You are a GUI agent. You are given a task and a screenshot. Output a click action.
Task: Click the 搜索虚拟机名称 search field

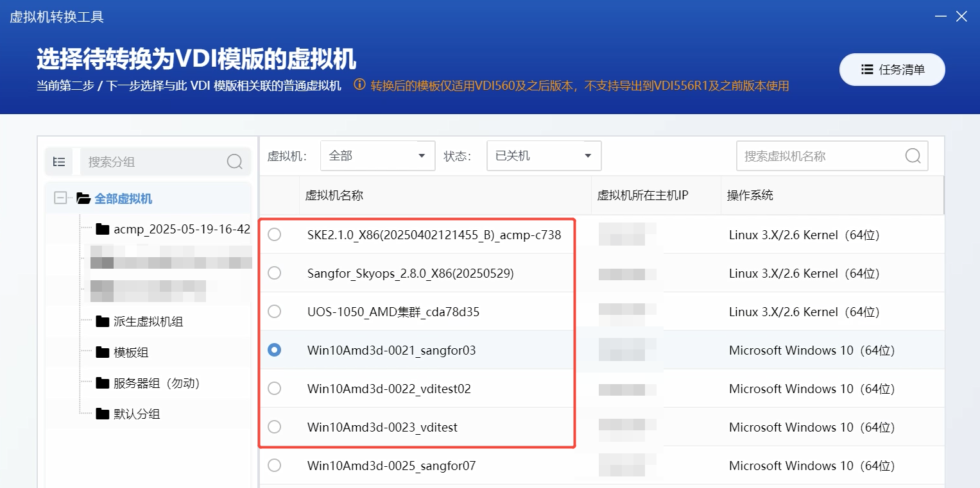tap(820, 156)
